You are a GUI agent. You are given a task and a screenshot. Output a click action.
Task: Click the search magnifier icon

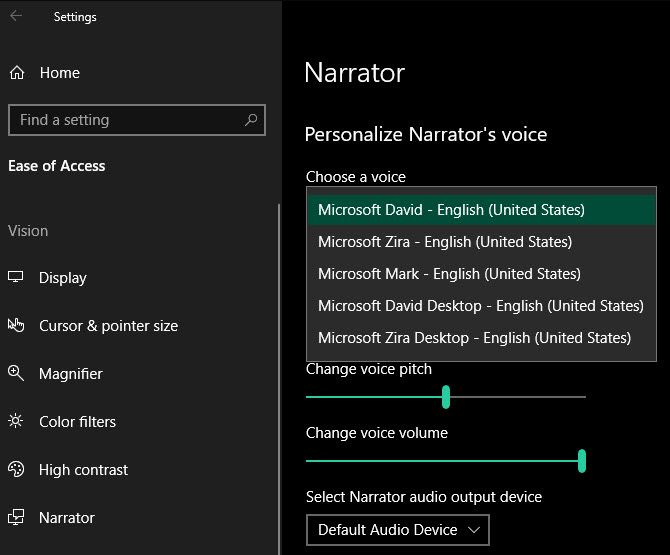coord(251,120)
